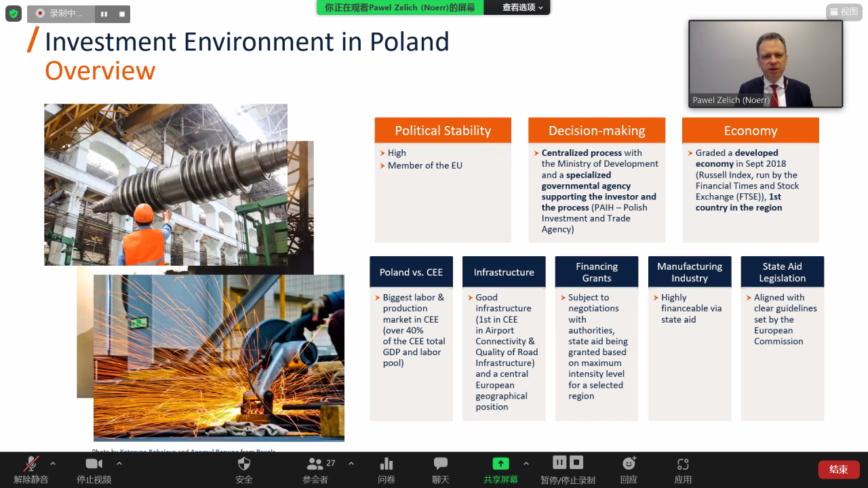The width and height of the screenshot is (868, 488).
Task: Open the 查看选项 dropdown at top
Action: pyautogui.click(x=522, y=7)
